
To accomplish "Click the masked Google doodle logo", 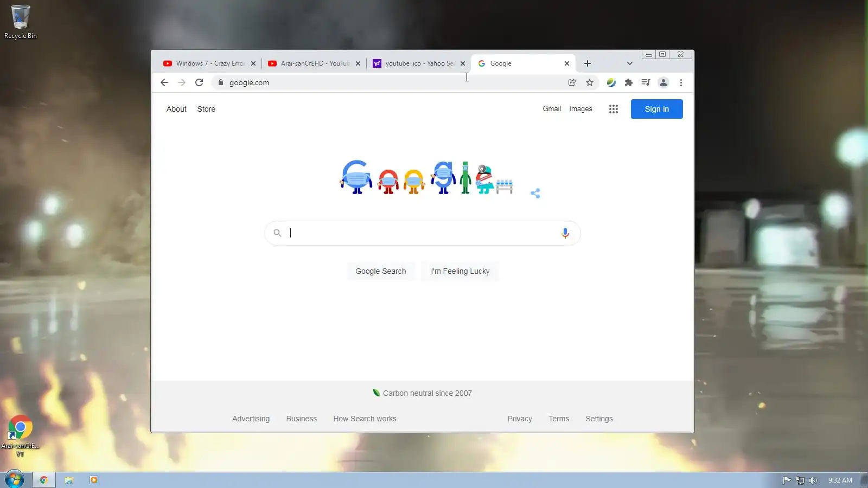I will 426,177.
